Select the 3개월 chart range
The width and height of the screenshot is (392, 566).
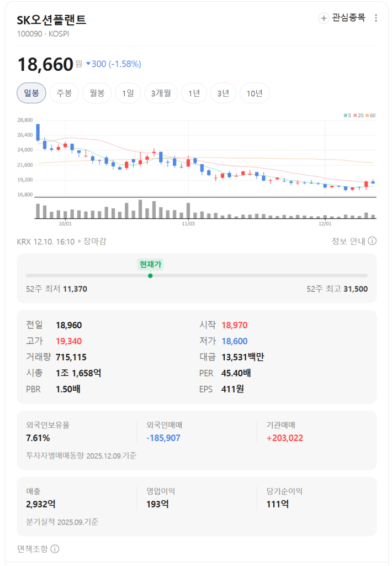click(161, 93)
